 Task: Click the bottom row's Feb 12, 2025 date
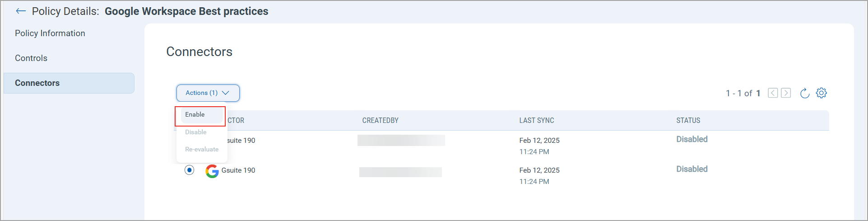(x=539, y=170)
